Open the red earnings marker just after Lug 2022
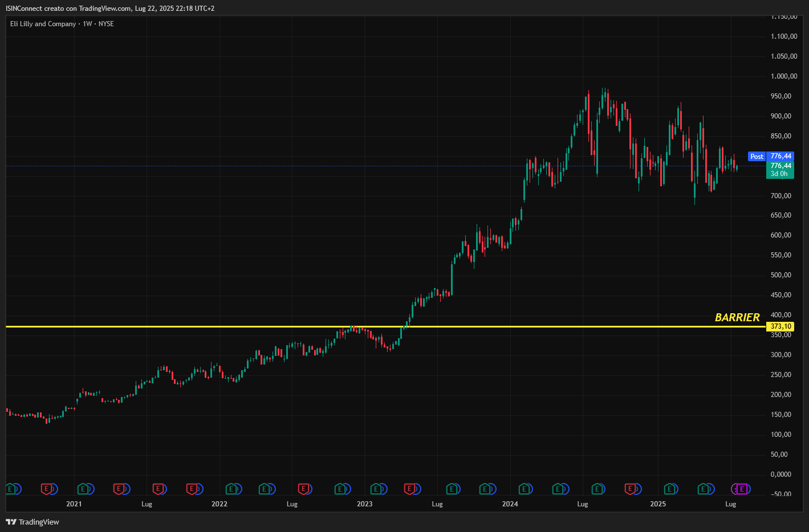 pos(303,489)
